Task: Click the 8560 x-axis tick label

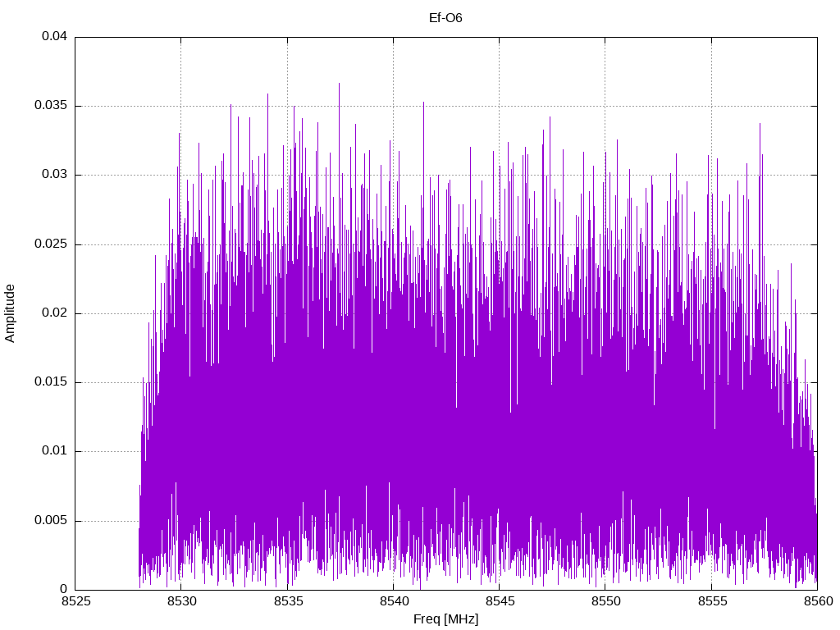Action: 819,601
